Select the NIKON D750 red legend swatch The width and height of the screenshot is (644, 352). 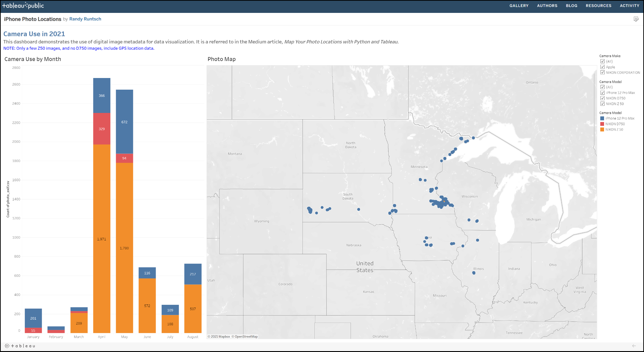(602, 124)
